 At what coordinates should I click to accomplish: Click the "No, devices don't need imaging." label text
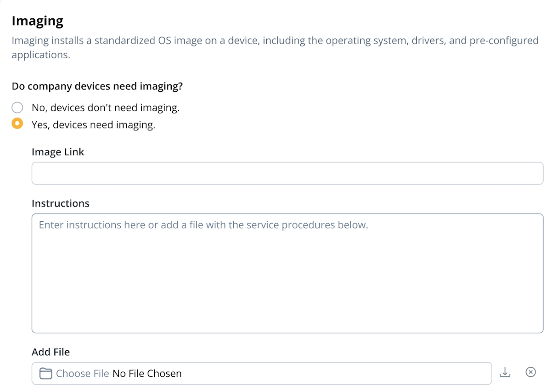[105, 108]
